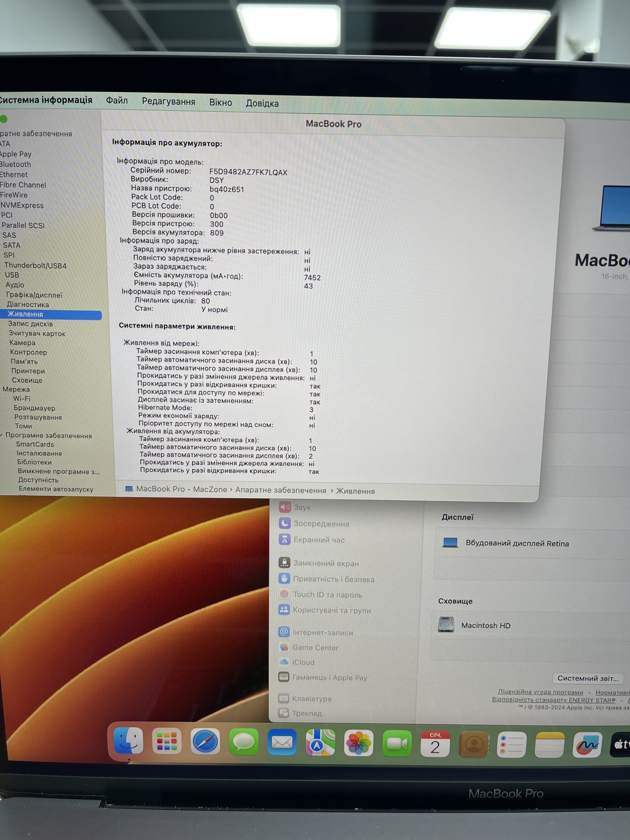Click Апаратне забезпечення in path bar
The image size is (630, 840).
281,490
